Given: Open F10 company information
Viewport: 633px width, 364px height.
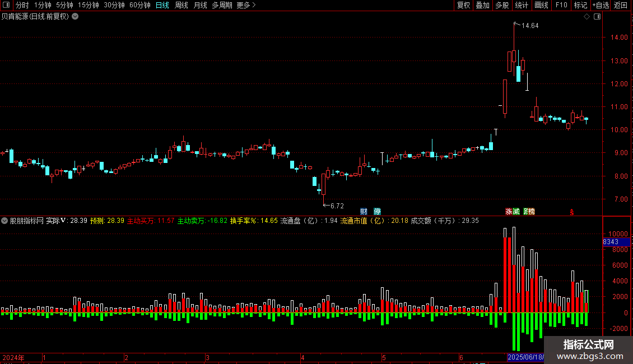Looking at the screenshot, I should pyautogui.click(x=561, y=5).
